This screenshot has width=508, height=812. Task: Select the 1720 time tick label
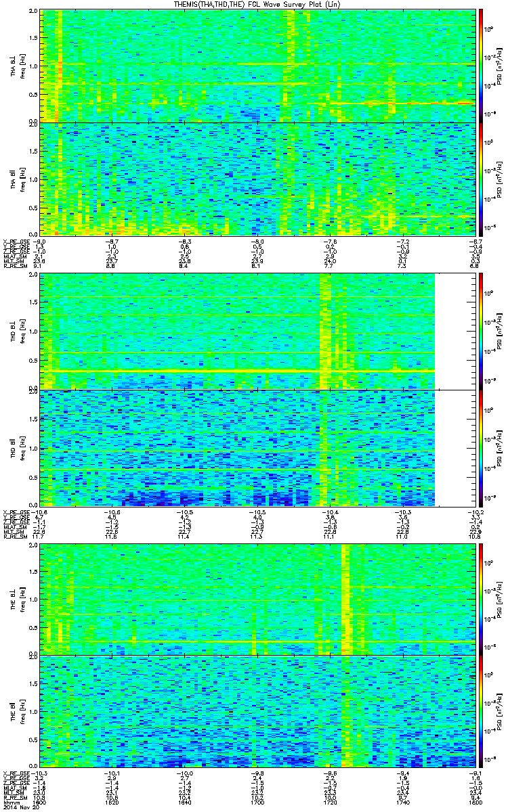[x=329, y=802]
